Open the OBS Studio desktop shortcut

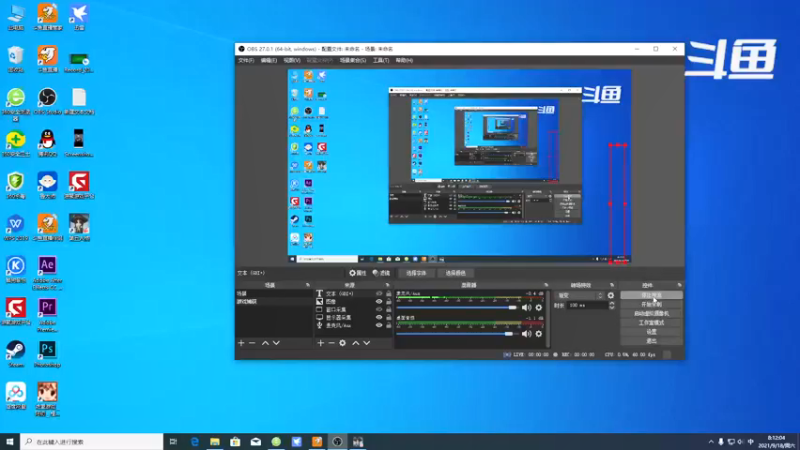coord(47,100)
